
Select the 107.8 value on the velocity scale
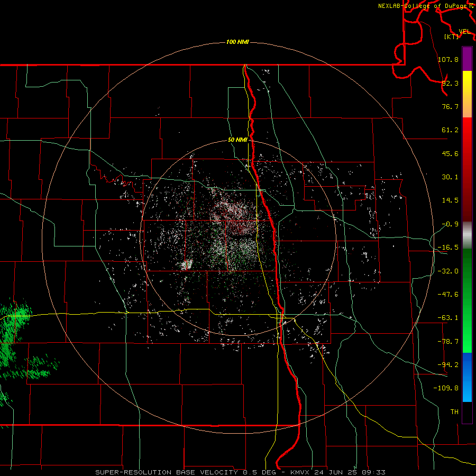point(448,59)
